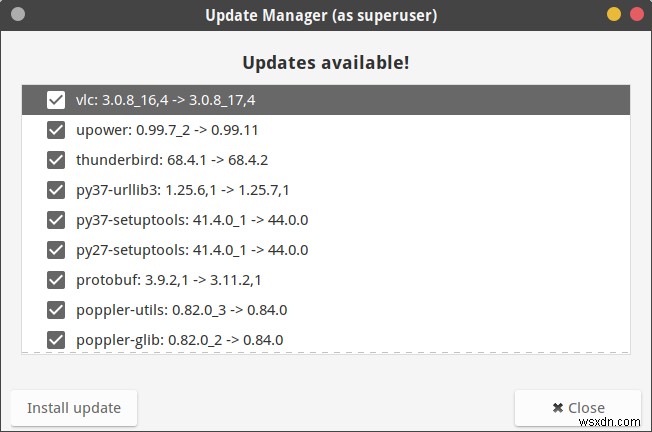Click the Install update button
652x432 pixels.
click(x=74, y=408)
